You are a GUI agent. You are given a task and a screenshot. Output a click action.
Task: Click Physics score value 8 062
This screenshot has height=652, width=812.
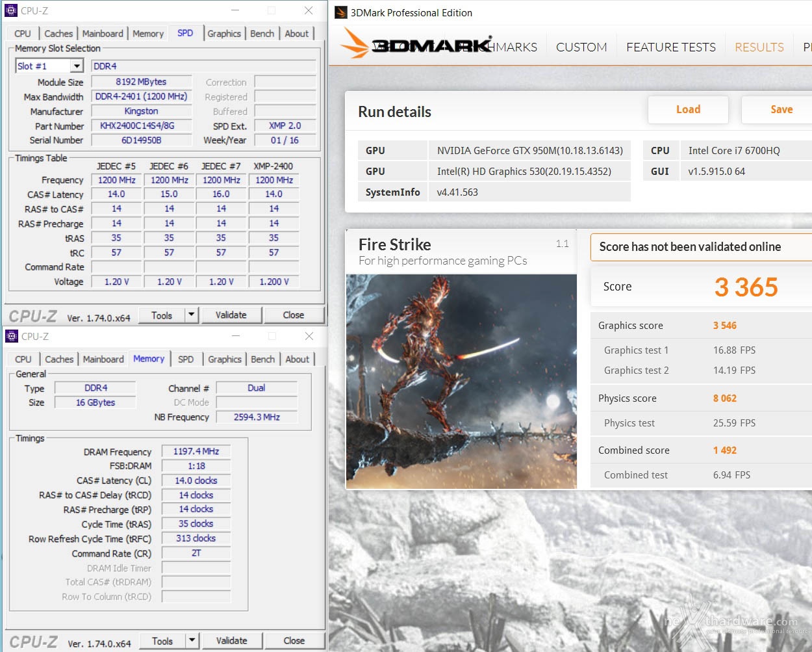coord(725,398)
